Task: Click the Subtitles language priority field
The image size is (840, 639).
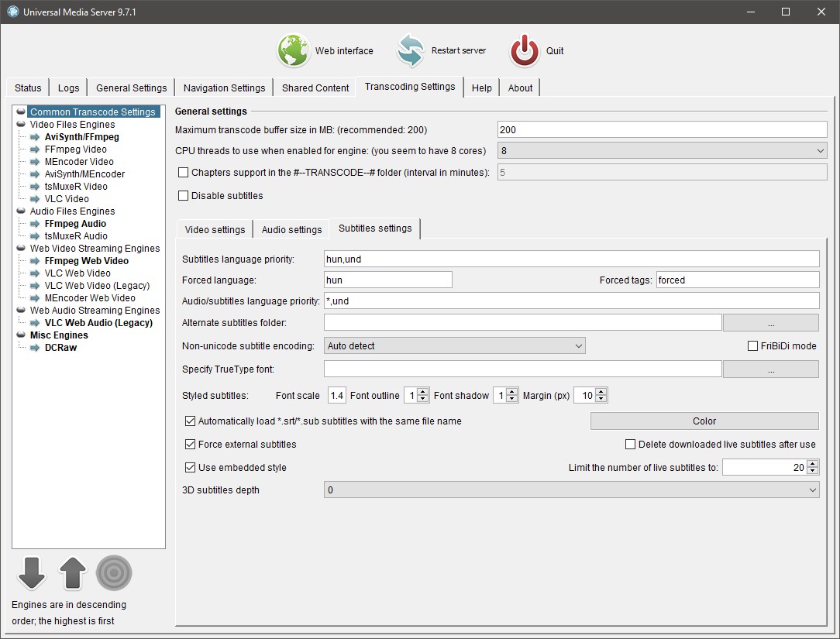Action: (572, 259)
